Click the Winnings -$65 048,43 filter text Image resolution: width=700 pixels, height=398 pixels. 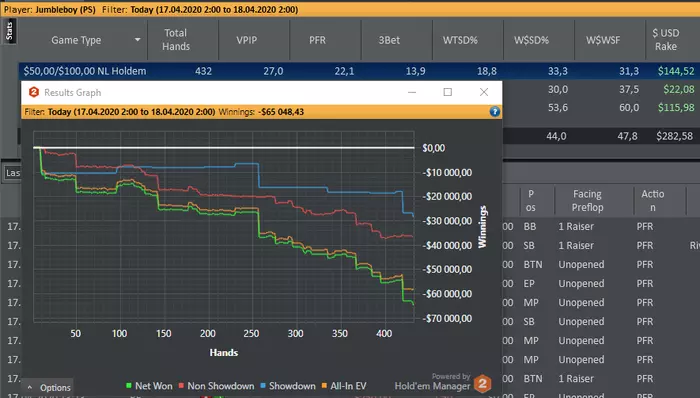[261, 112]
